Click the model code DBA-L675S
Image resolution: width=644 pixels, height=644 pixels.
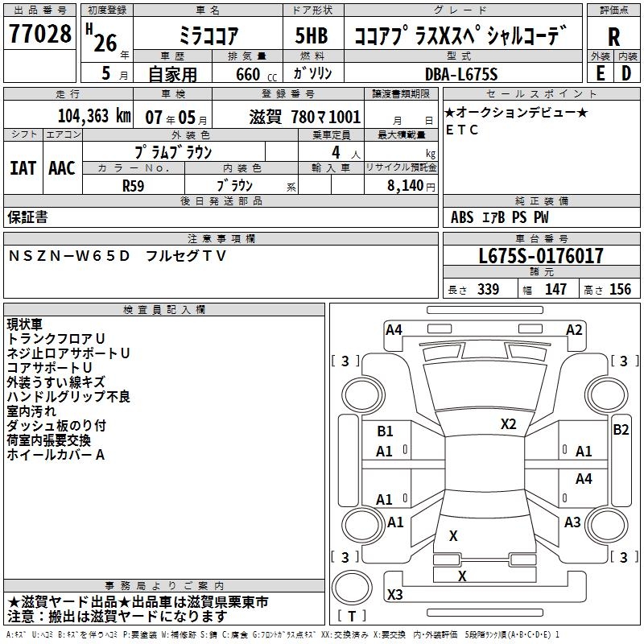click(x=461, y=74)
